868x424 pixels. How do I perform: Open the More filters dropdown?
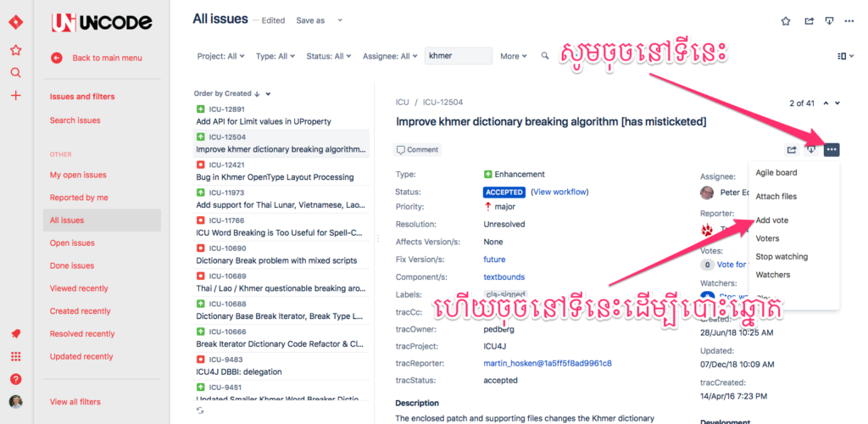tap(514, 56)
